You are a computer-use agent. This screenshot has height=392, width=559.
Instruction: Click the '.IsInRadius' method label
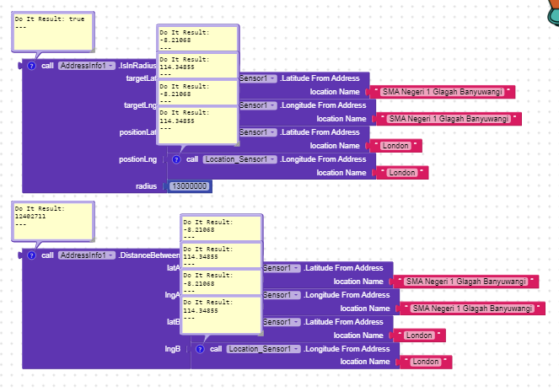[x=137, y=66]
